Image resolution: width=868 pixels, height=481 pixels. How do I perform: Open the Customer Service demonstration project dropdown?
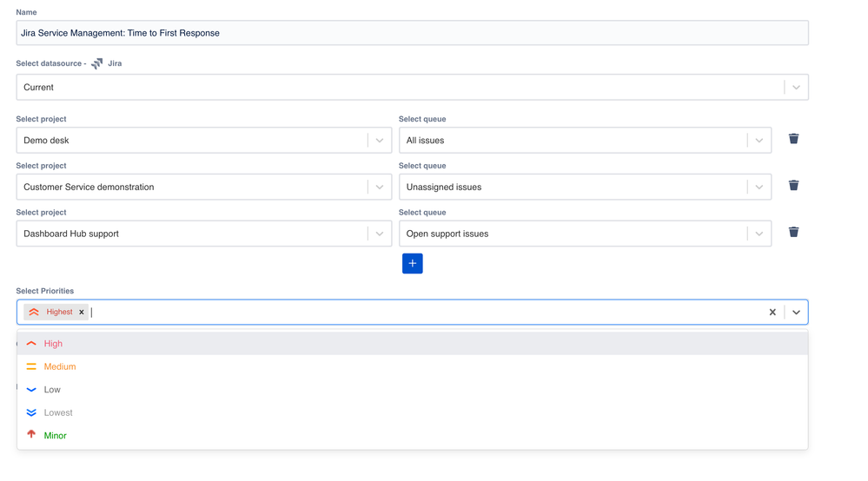(203, 187)
